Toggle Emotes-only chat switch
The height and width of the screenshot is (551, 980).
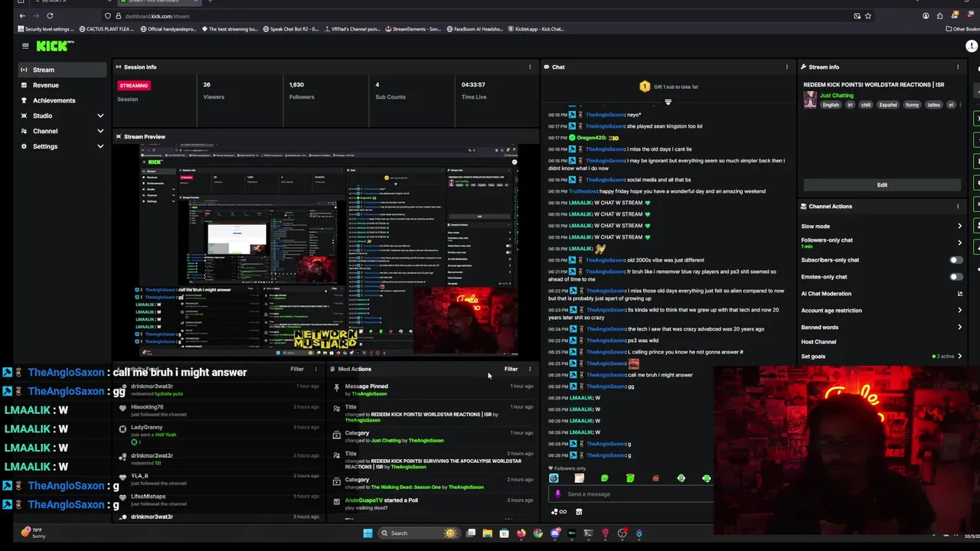[x=955, y=277]
